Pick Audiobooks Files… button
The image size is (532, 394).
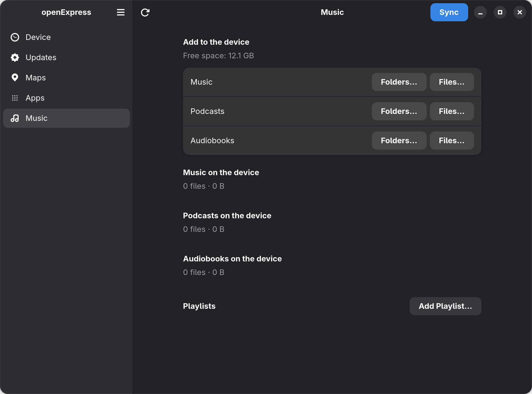452,141
